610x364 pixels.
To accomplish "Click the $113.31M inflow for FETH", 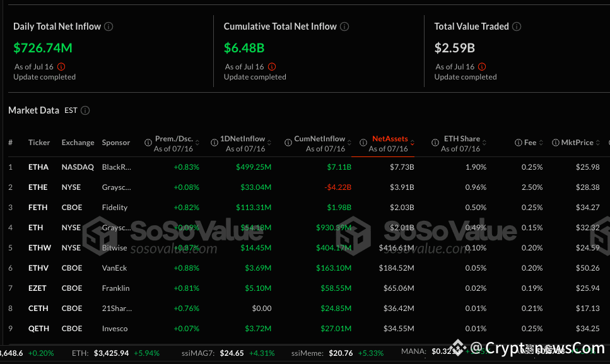I will [254, 208].
